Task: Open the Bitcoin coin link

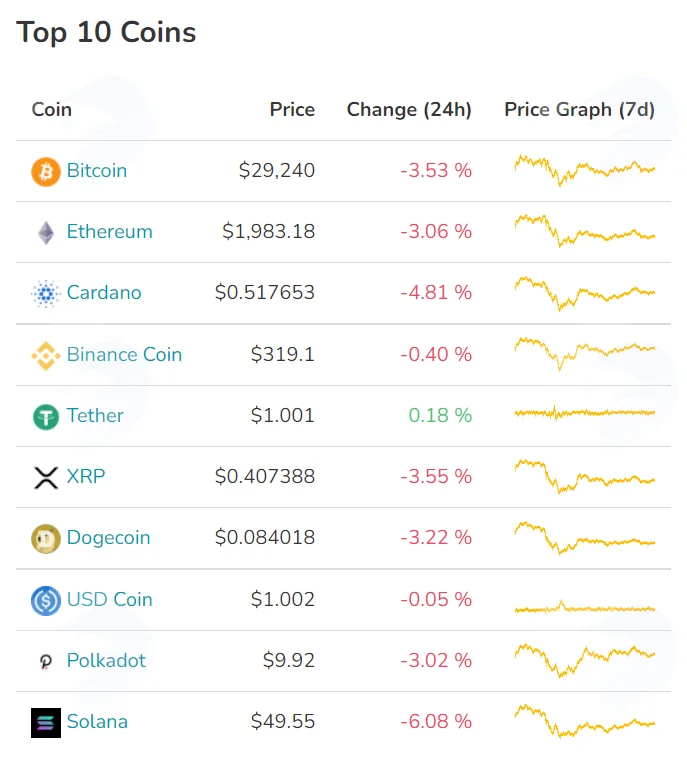Action: click(97, 171)
